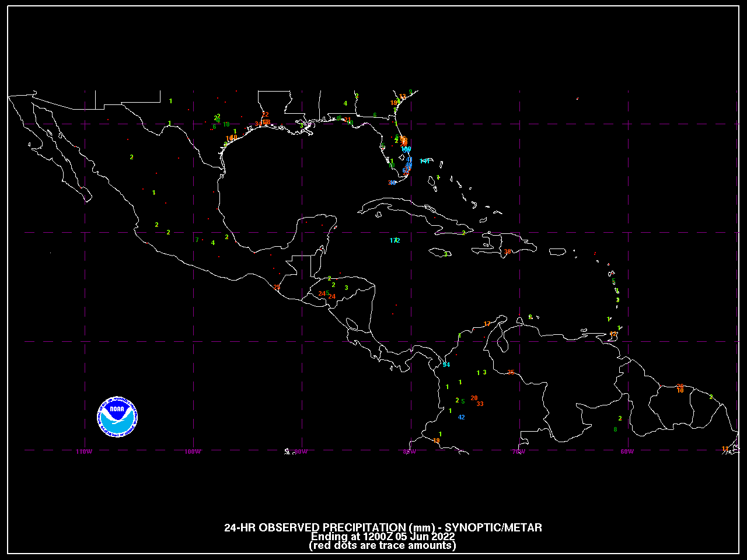The width and height of the screenshot is (747, 560).
Task: Click the orange '12' value near Trinidad
Action: [613, 334]
